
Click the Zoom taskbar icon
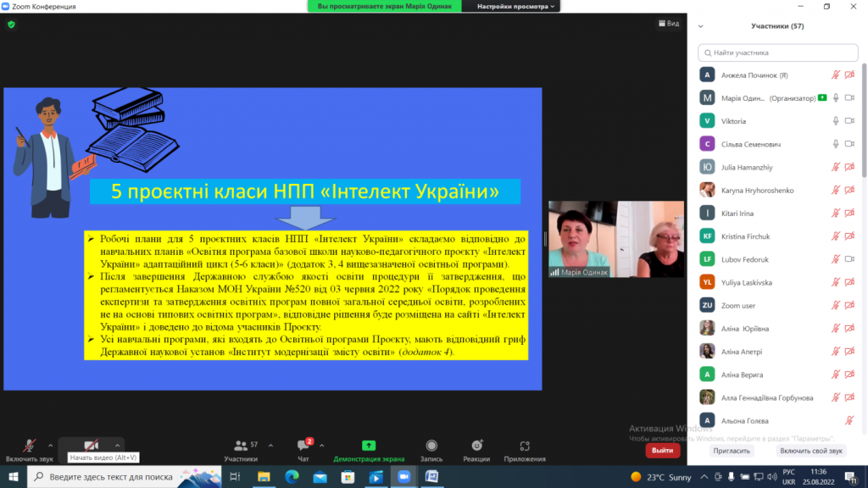pos(404,476)
